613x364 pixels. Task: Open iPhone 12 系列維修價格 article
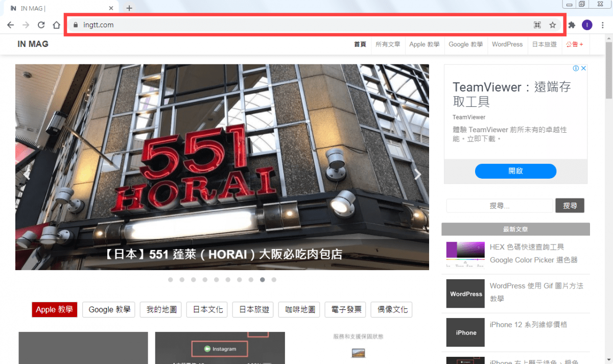[x=528, y=325]
